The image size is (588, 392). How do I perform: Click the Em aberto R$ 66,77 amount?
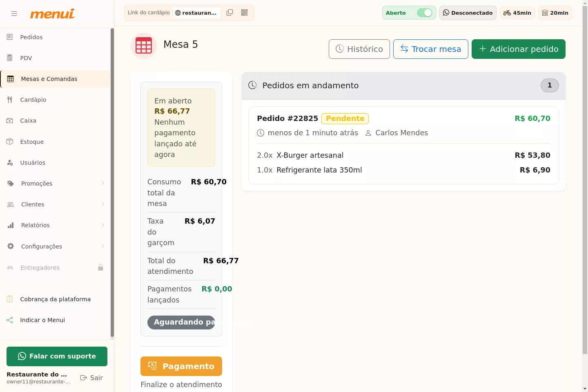click(172, 111)
